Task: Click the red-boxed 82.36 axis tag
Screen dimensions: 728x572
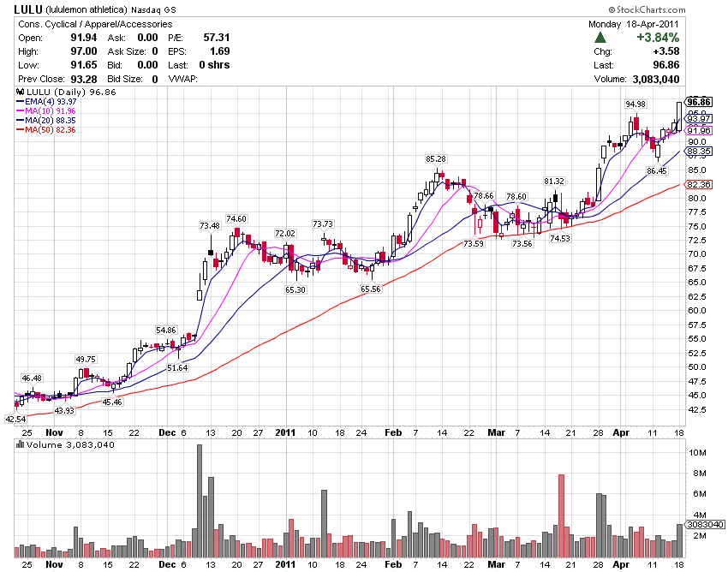Action: click(699, 185)
